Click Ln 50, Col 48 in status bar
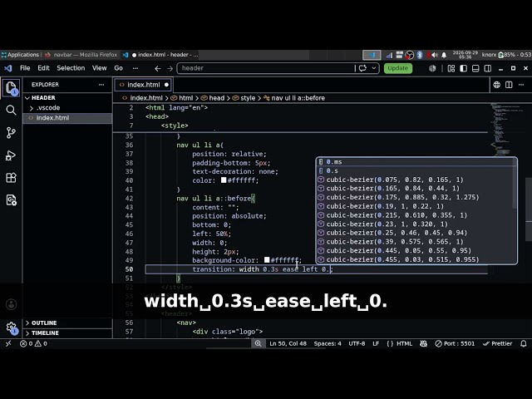This screenshot has height=399, width=532. (288, 343)
